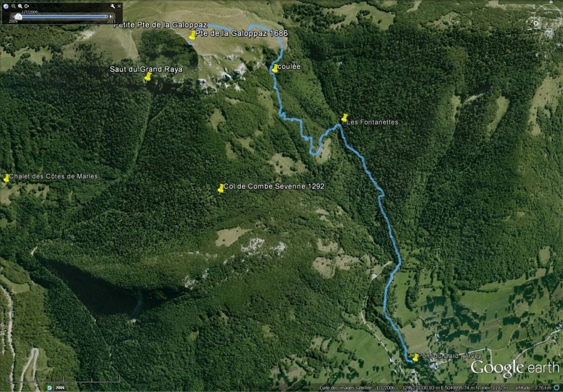This screenshot has height=392, width=563.
Task: Click the 2006 imagery date button
Action: 60,387
